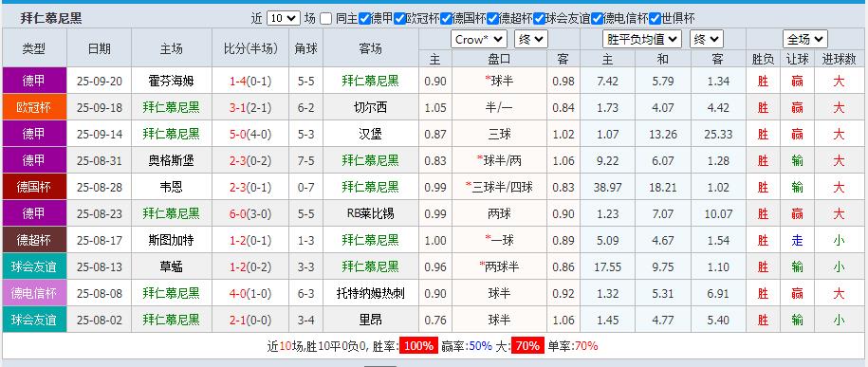Click the 斯图加特 home team link

[171, 241]
